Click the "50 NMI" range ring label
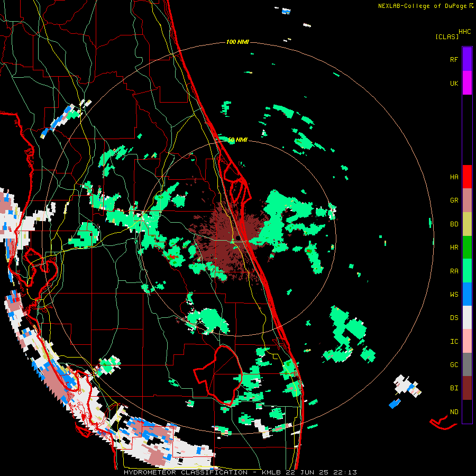The width and height of the screenshot is (476, 476). click(237, 140)
